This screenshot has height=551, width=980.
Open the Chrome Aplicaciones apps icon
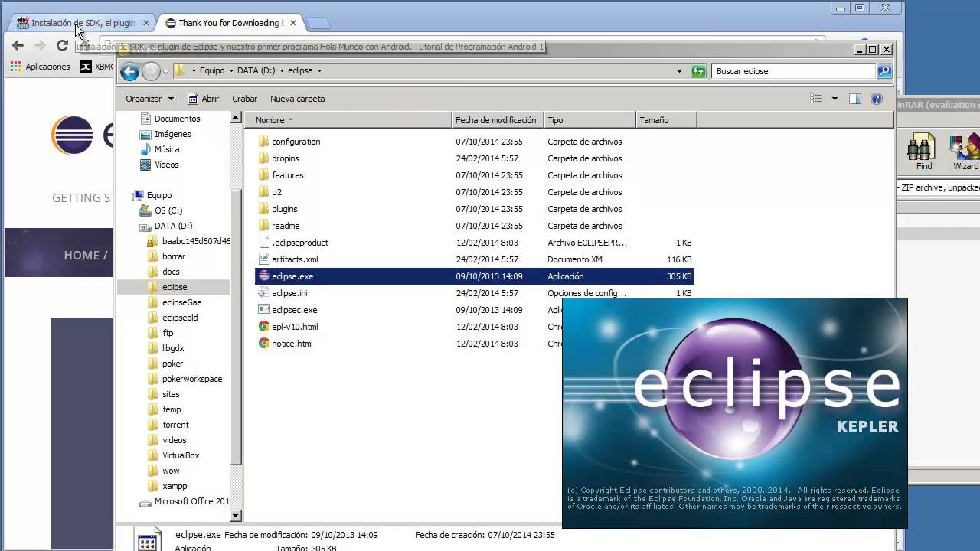click(15, 67)
